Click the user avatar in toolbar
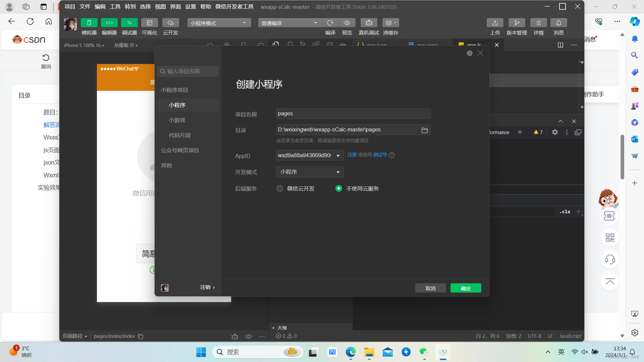 click(x=70, y=24)
